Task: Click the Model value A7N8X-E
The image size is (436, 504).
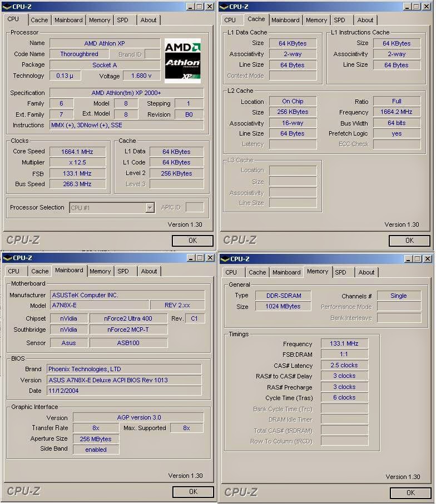Action: 100,306
